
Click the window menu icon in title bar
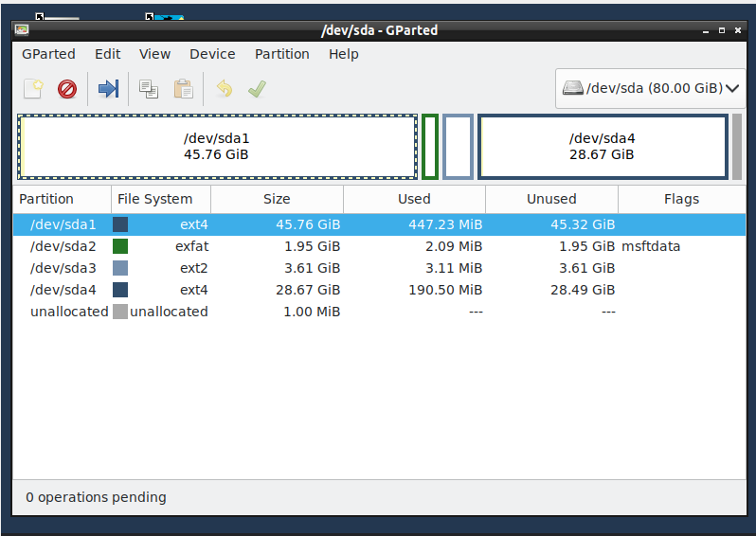pos(23,30)
